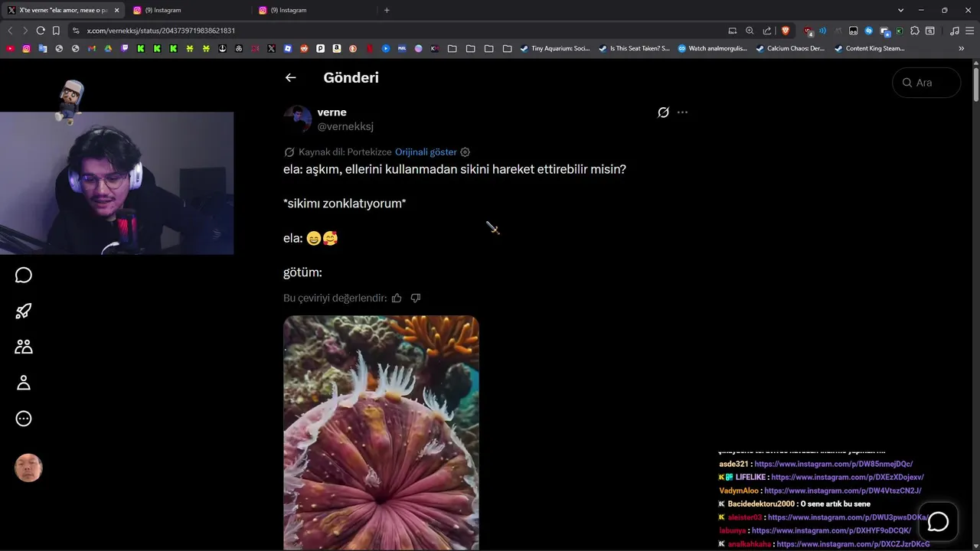980x551 pixels.
Task: Open the YouTube bookmark icon
Action: point(10,48)
